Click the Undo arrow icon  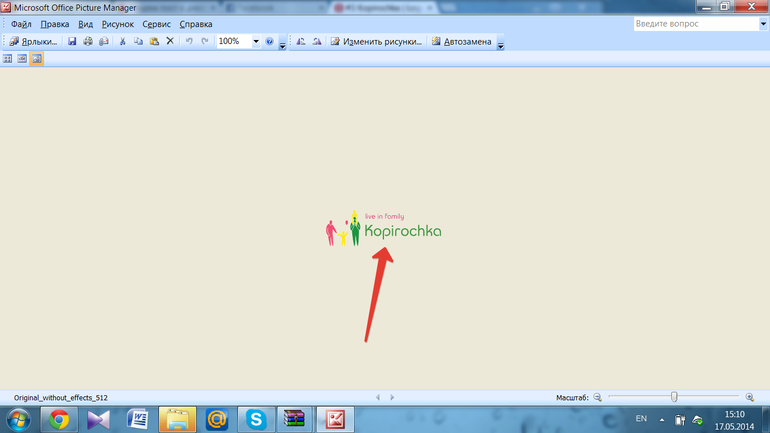189,42
